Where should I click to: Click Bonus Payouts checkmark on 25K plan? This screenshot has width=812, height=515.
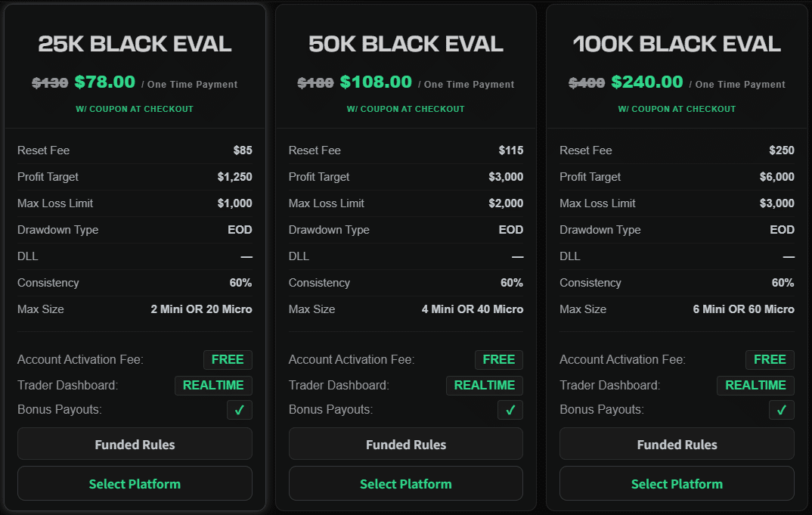point(240,410)
